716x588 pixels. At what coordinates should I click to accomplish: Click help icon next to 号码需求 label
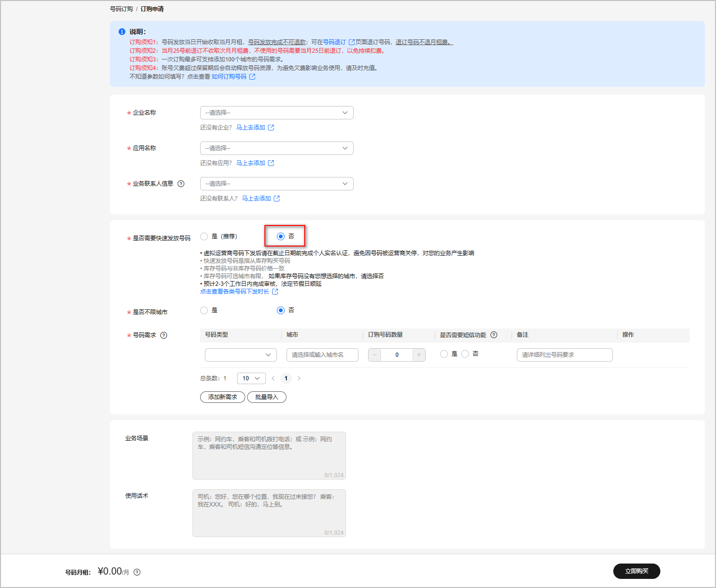coord(164,335)
